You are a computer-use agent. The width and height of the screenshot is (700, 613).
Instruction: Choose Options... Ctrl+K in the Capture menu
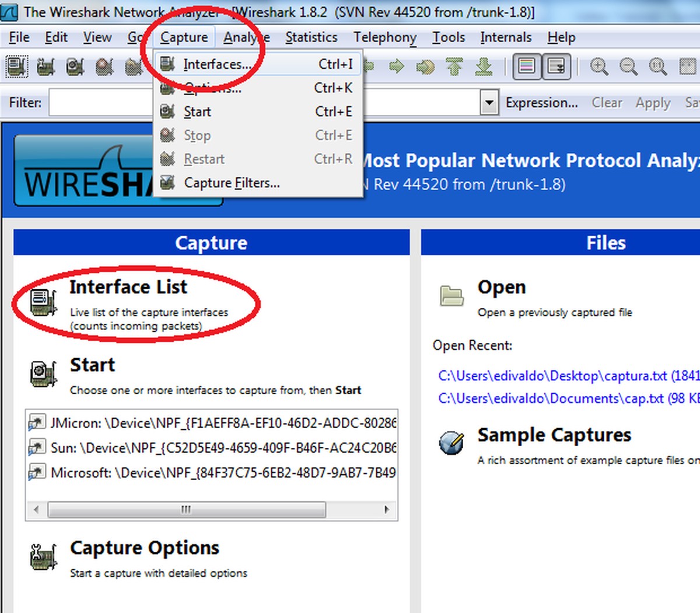(258, 88)
